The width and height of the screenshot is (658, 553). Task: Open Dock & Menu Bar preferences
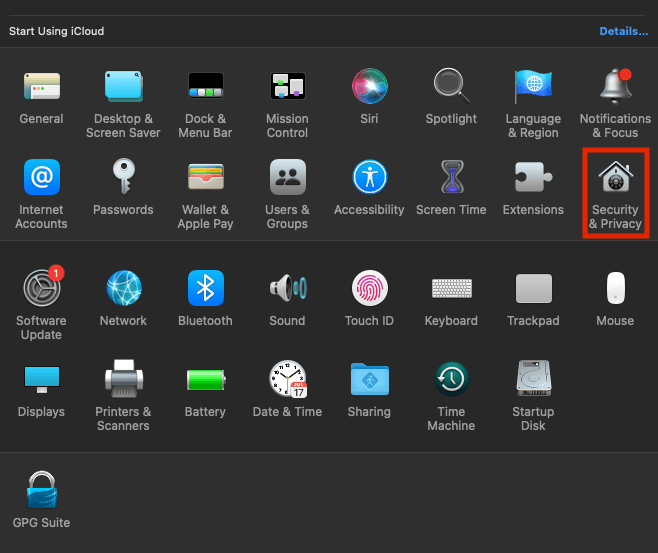(x=205, y=86)
